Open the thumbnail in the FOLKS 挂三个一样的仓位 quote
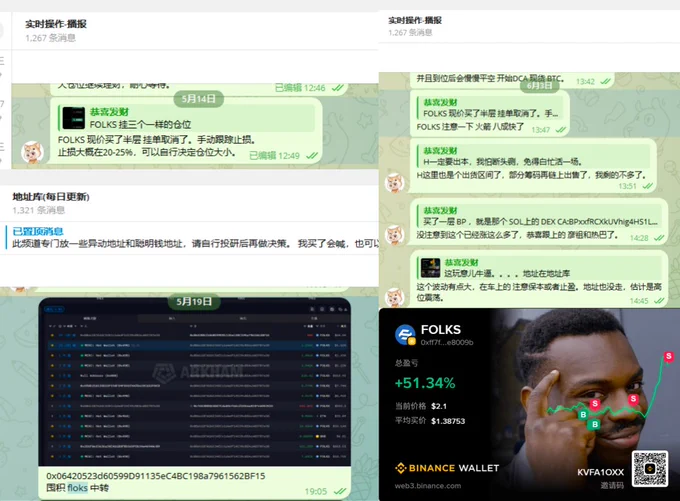The width and height of the screenshot is (680, 501). click(x=74, y=118)
